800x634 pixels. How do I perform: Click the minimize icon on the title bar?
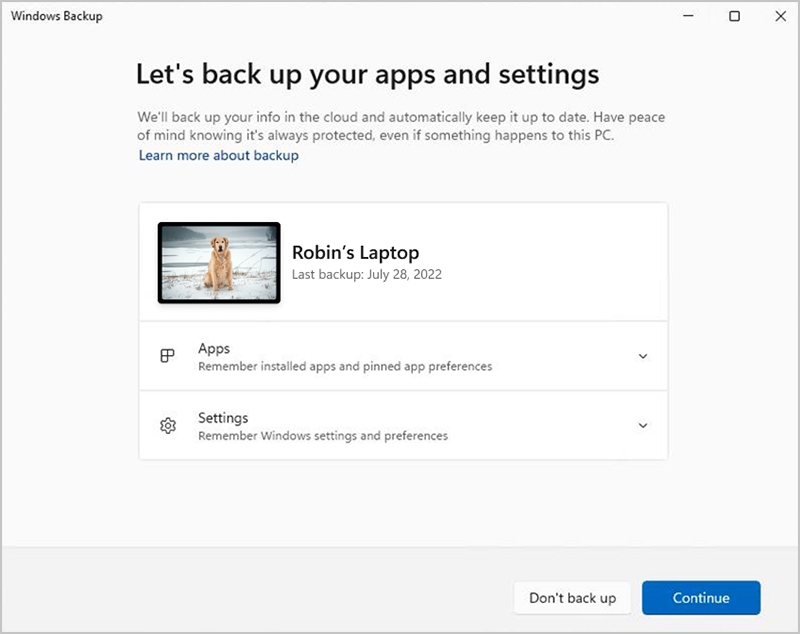[x=689, y=16]
